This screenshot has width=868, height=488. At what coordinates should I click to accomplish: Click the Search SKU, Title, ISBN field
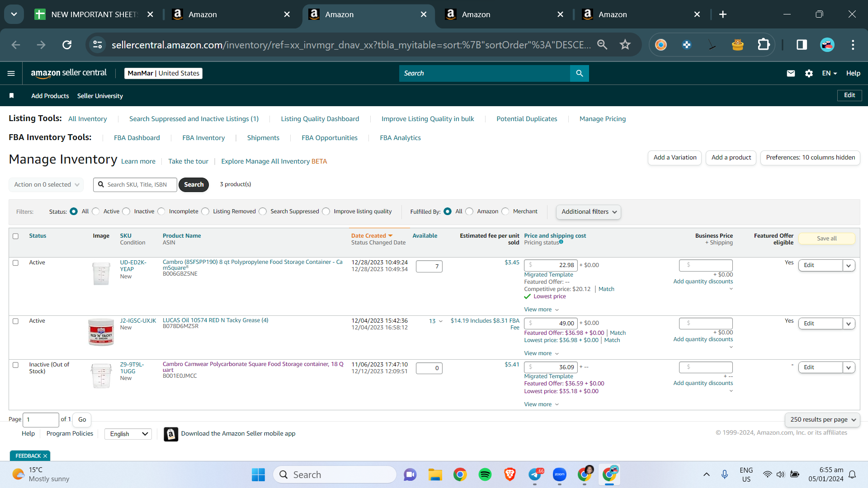coord(135,184)
